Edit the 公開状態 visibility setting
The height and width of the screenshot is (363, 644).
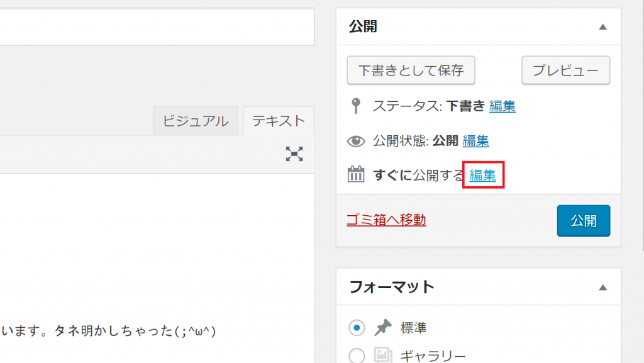click(475, 141)
